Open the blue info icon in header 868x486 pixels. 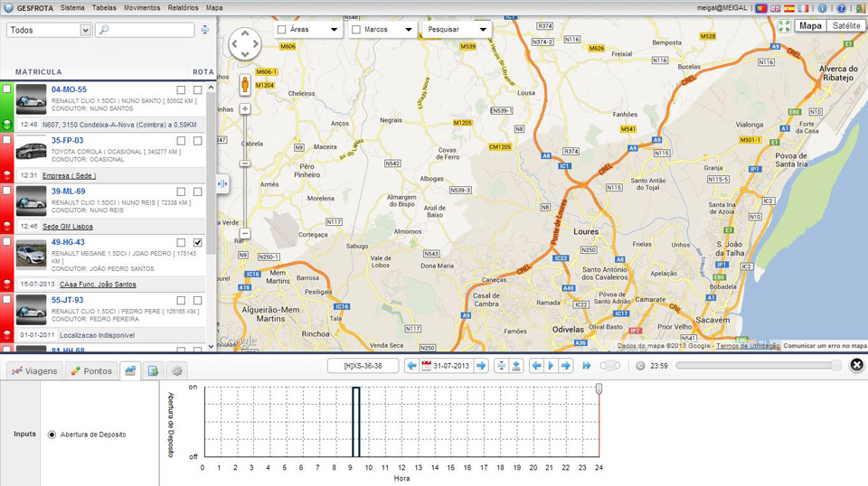point(823,8)
